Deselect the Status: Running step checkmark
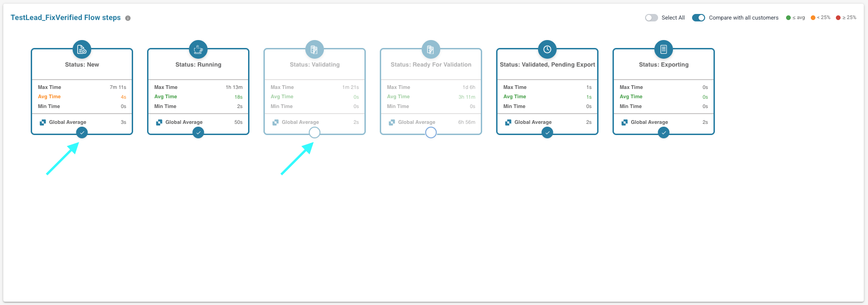Image resolution: width=868 pixels, height=305 pixels. coord(198,133)
